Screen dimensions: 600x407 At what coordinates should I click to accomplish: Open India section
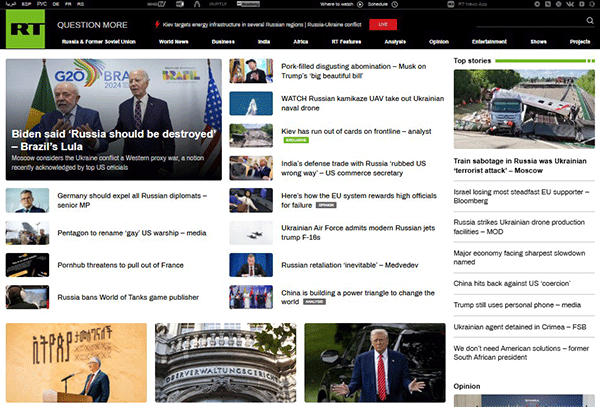(264, 42)
